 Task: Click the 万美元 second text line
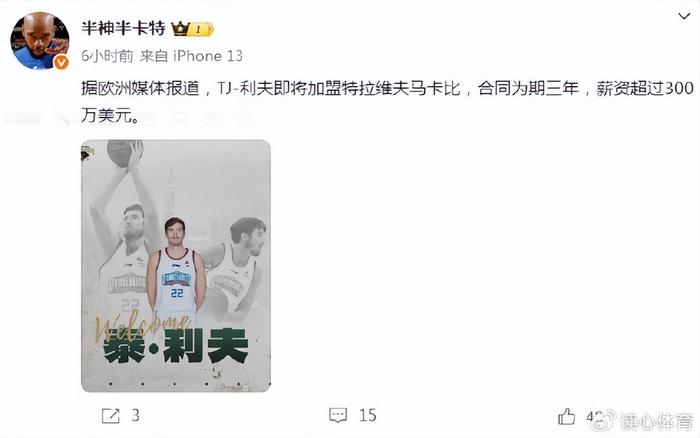(110, 116)
